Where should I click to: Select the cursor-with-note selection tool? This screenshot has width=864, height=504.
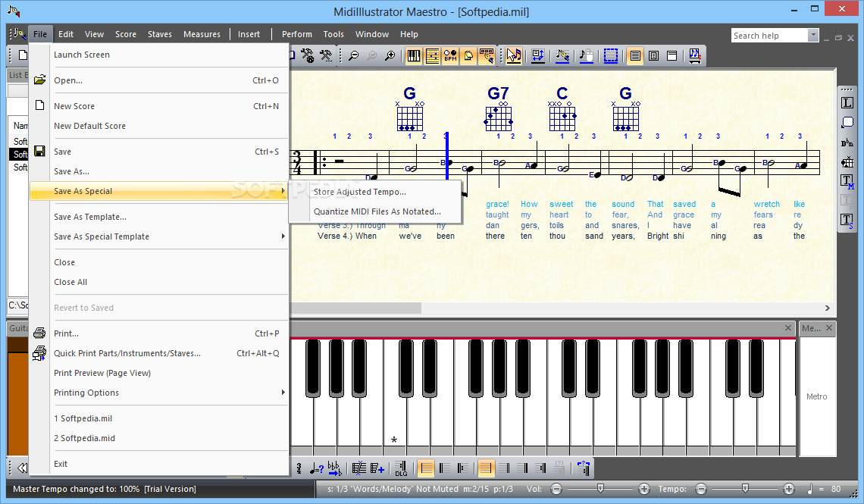pos(514,55)
